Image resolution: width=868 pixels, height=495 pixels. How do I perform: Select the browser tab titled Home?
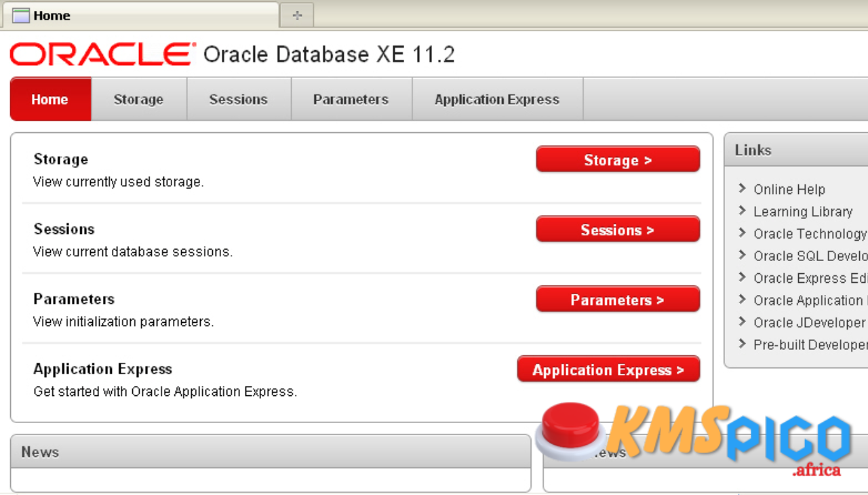point(140,15)
